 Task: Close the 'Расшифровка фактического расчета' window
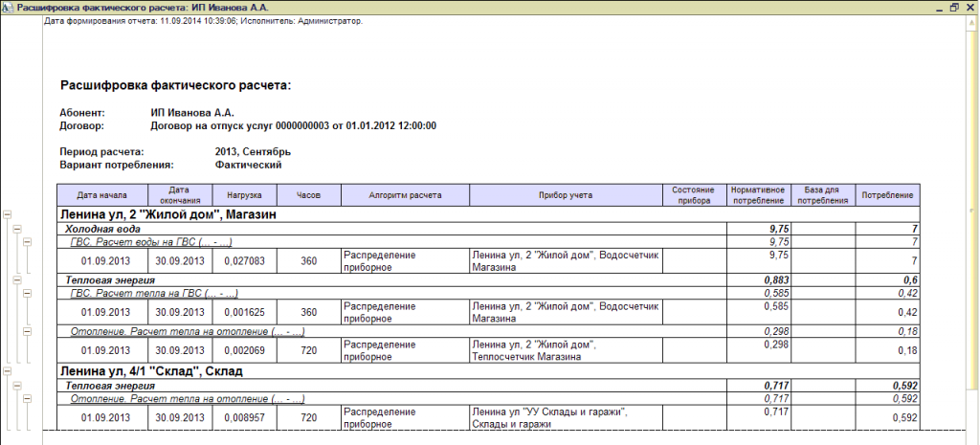tap(969, 8)
